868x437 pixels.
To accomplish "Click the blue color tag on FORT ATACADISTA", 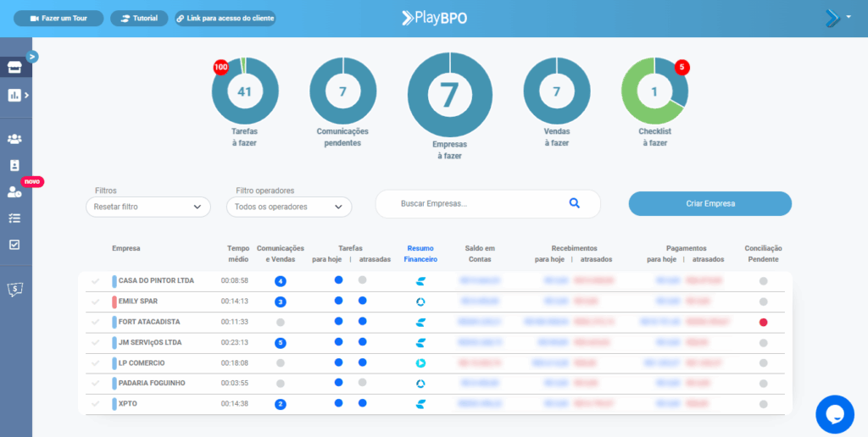I will click(x=114, y=322).
